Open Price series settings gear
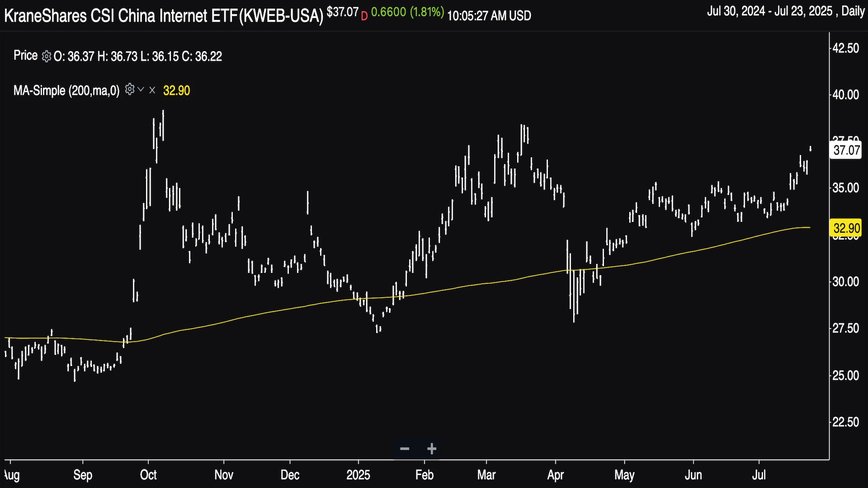868x488 pixels. [46, 56]
